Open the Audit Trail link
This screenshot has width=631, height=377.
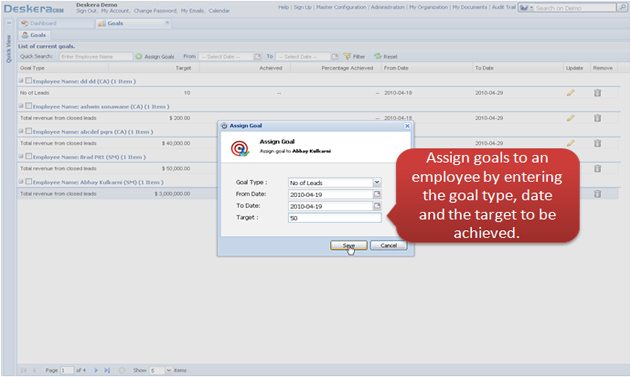pyautogui.click(x=504, y=7)
